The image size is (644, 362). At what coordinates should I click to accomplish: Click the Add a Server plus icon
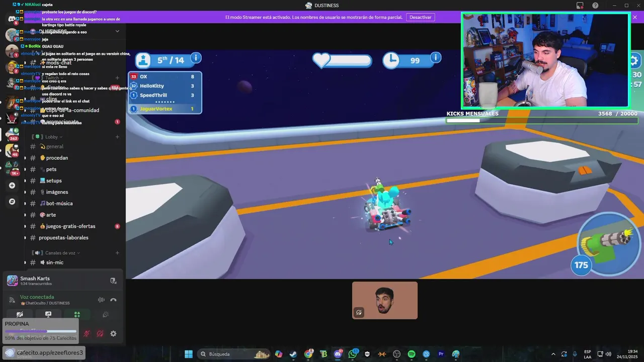pos(12,186)
